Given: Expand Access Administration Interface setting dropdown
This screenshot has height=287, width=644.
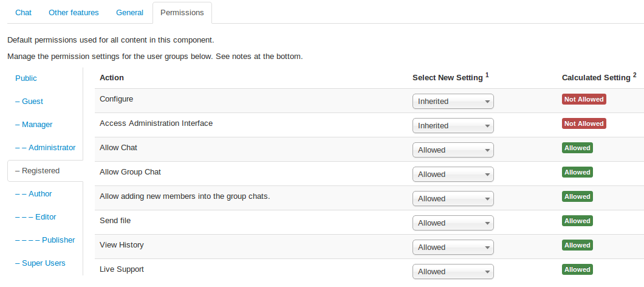Looking at the screenshot, I should [x=453, y=126].
